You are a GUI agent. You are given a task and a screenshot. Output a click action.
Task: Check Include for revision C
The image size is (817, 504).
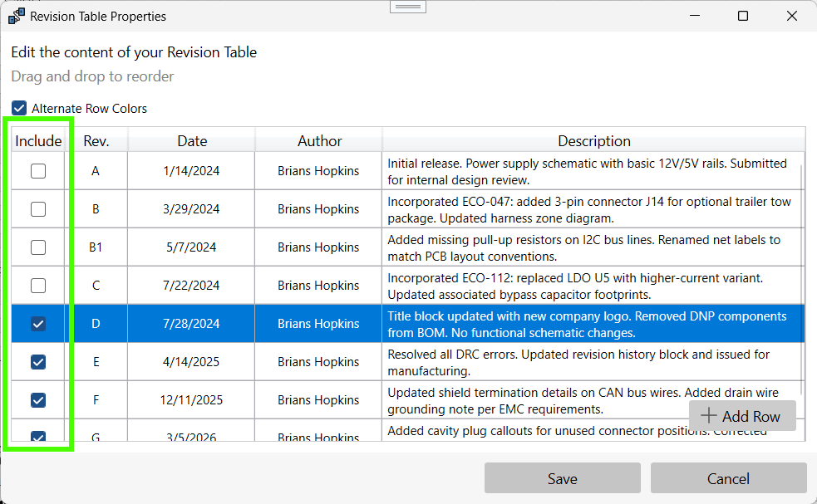pos(38,286)
